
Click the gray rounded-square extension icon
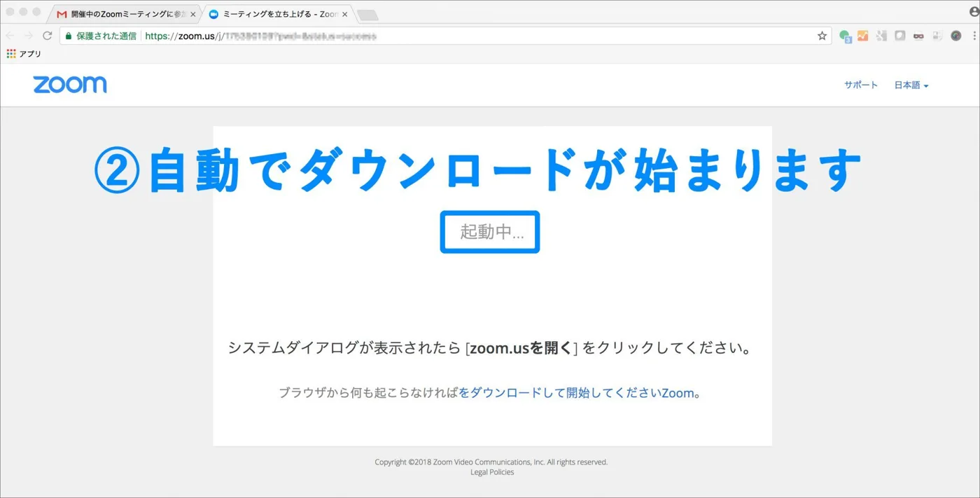(900, 36)
